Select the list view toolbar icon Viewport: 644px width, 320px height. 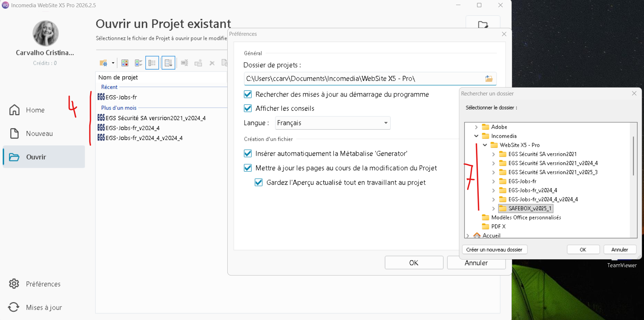click(x=152, y=63)
